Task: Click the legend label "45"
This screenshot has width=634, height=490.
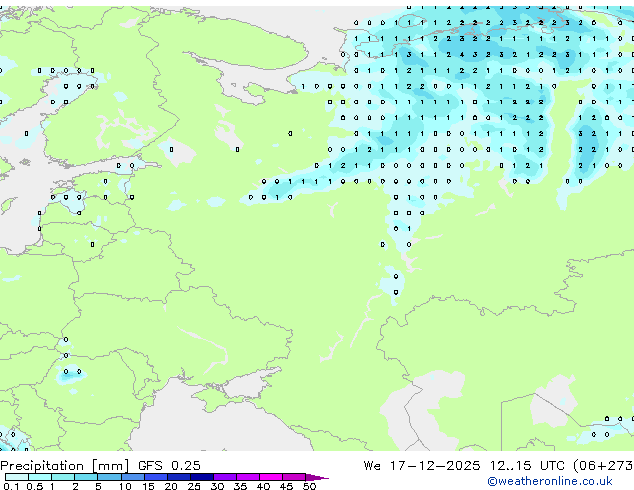Action: pos(286,486)
